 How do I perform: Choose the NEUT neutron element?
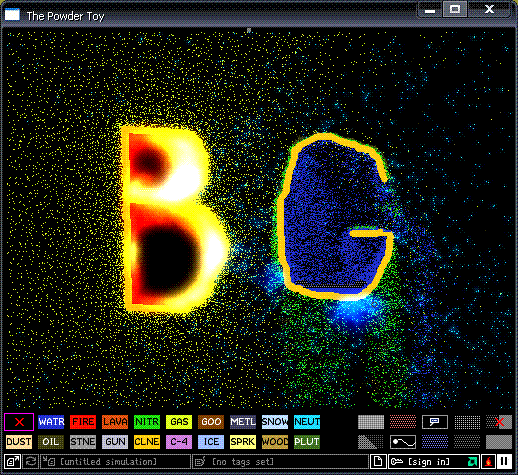pos(307,422)
